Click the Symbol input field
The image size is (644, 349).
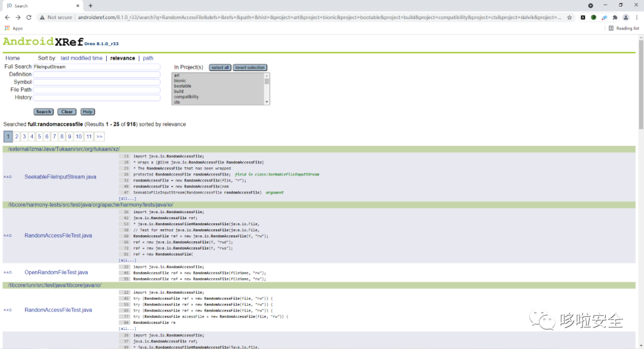97,82
